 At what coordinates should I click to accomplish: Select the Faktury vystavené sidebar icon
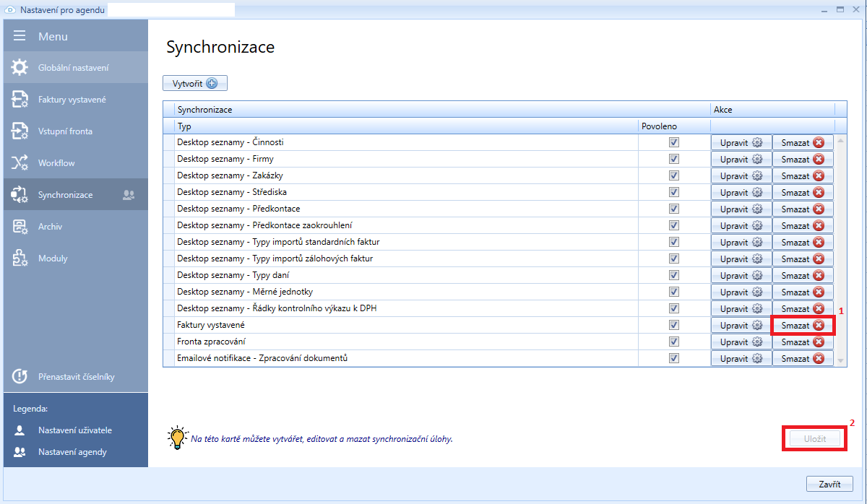[20, 100]
